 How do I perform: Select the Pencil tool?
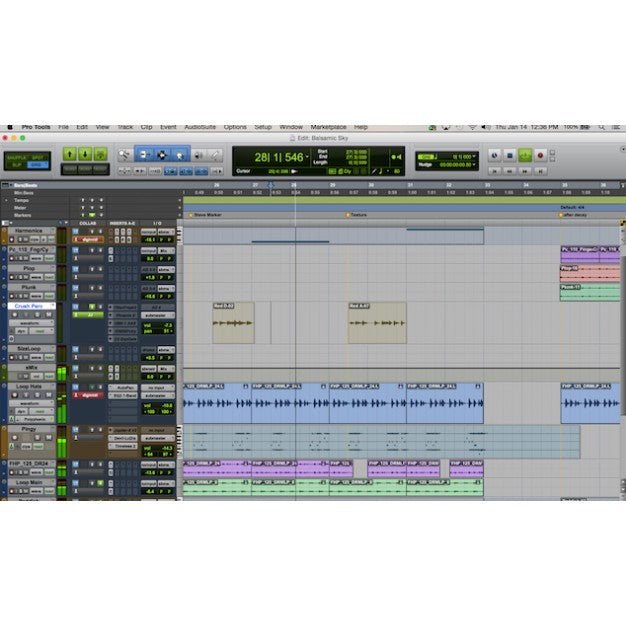[x=215, y=155]
